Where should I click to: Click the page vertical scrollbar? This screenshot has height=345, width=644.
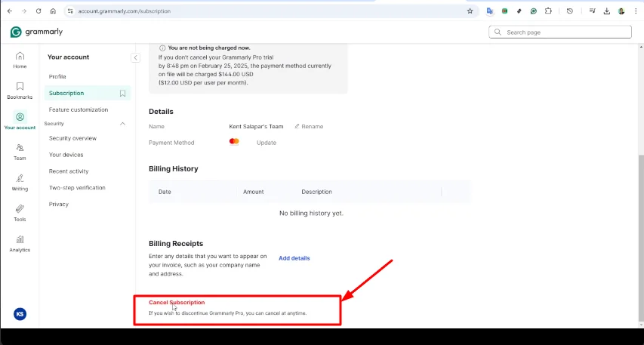[x=641, y=239]
